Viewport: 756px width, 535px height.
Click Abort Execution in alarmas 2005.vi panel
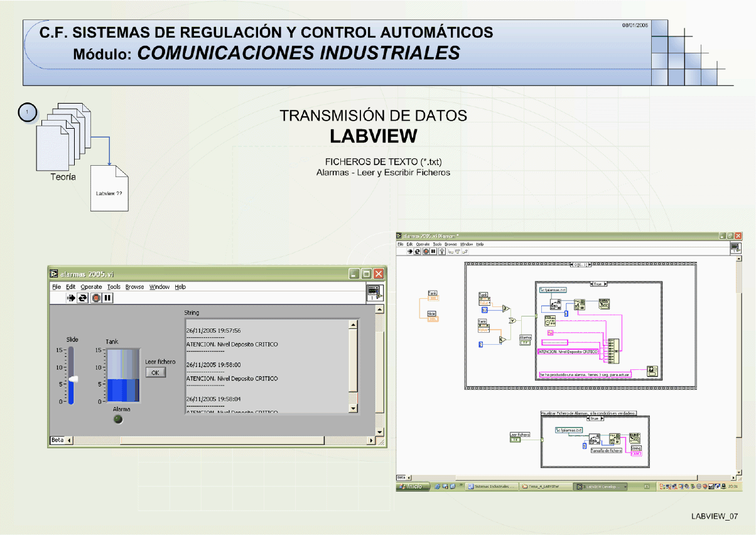point(96,298)
